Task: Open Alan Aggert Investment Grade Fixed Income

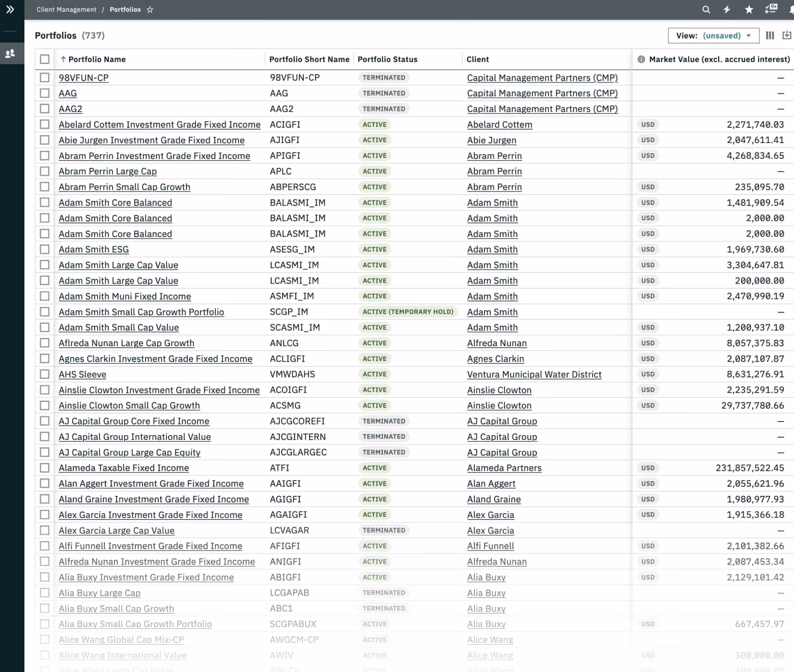Action: pos(151,484)
